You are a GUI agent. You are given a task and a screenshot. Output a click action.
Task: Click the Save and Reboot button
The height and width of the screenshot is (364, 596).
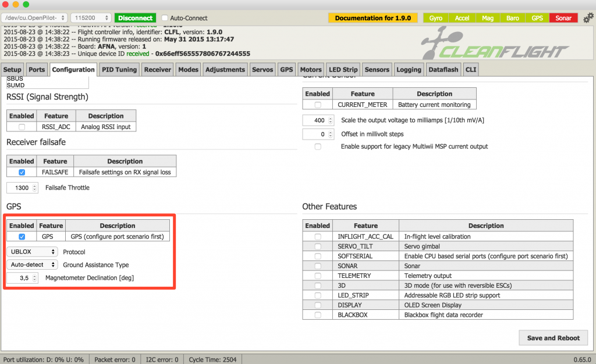(x=553, y=338)
